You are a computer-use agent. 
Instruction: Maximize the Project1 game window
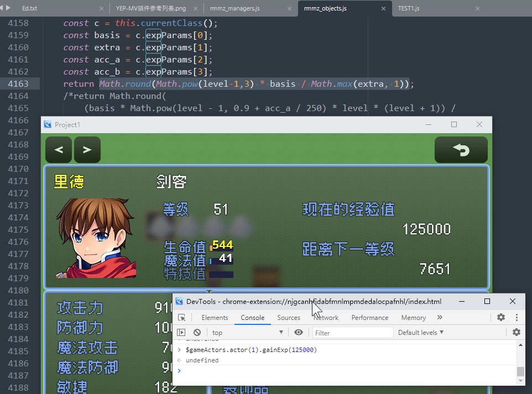tap(454, 124)
